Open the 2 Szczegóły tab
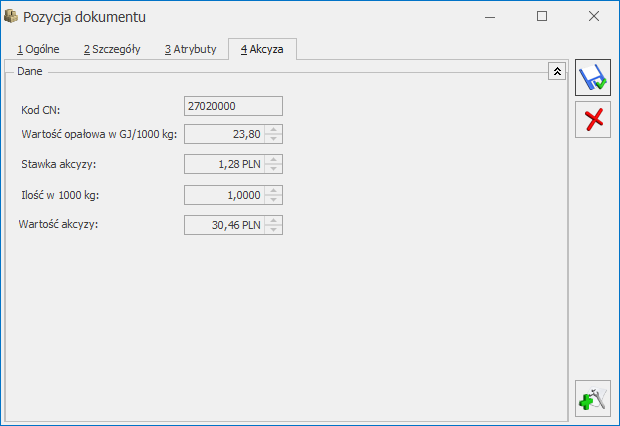Viewport: 620px width, 426px height. [112, 49]
